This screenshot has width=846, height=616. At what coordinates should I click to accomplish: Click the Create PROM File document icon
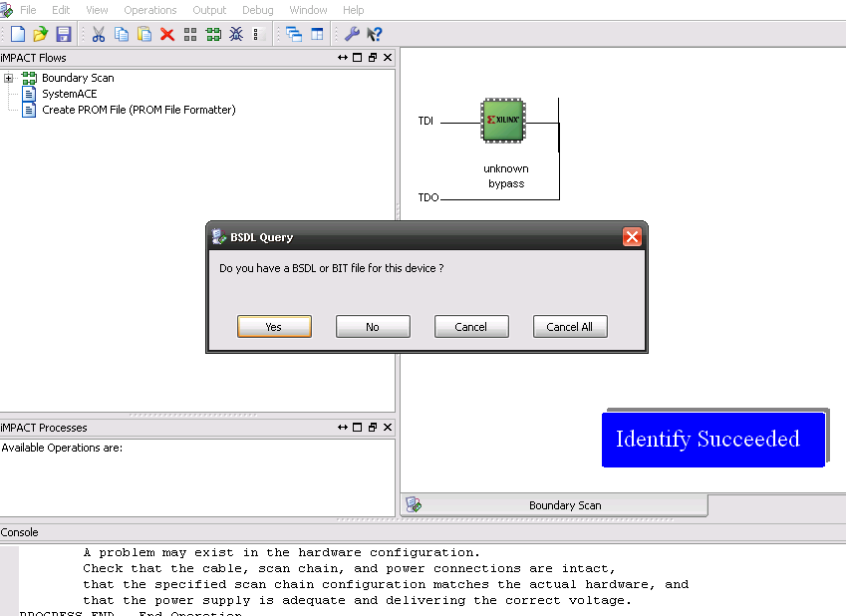pyautogui.click(x=29, y=110)
